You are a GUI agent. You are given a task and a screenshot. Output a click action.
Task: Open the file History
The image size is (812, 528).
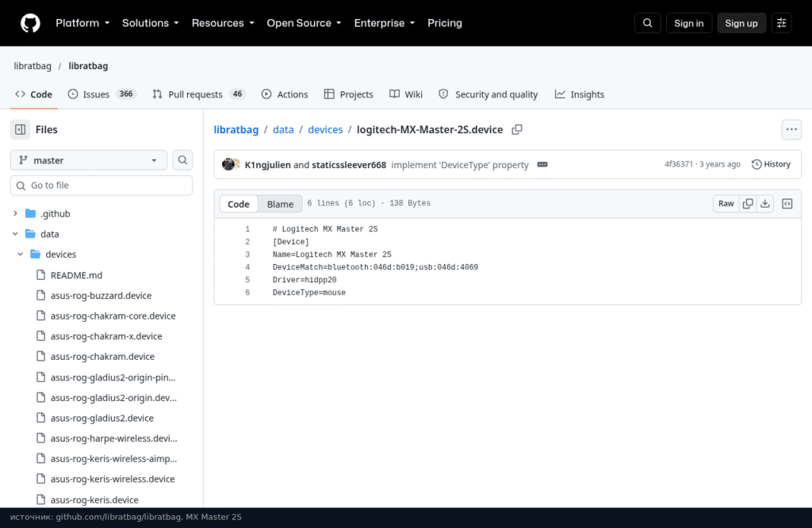771,165
